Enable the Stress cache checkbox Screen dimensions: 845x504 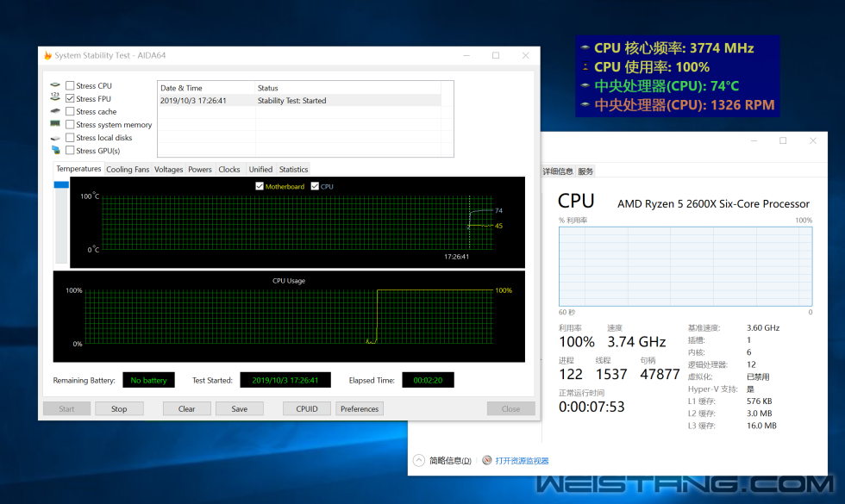point(70,111)
